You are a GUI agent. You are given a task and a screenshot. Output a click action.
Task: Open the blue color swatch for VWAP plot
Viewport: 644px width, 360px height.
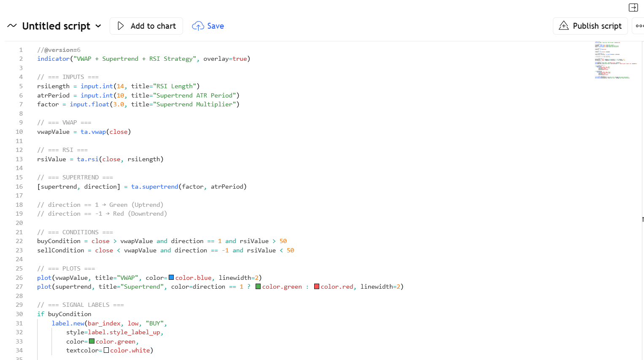[171, 278]
